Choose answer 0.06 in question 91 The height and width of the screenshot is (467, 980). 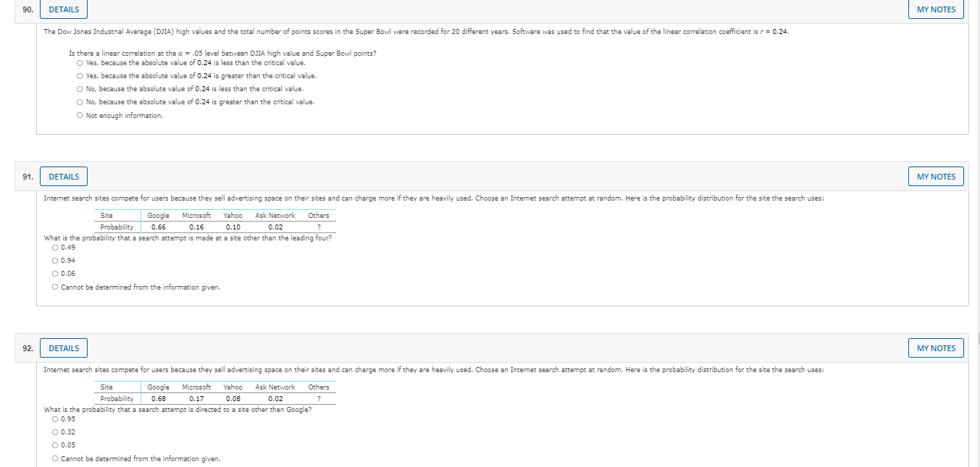coord(54,273)
